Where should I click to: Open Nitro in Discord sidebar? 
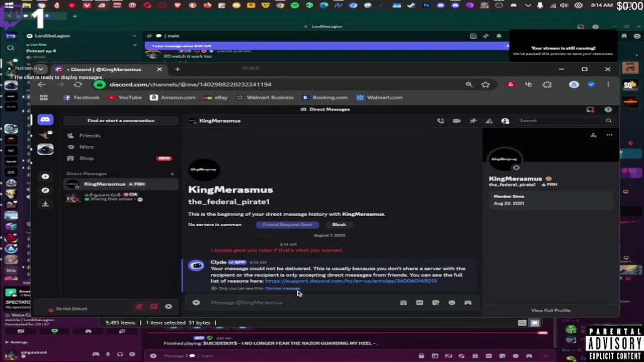click(x=121, y=147)
